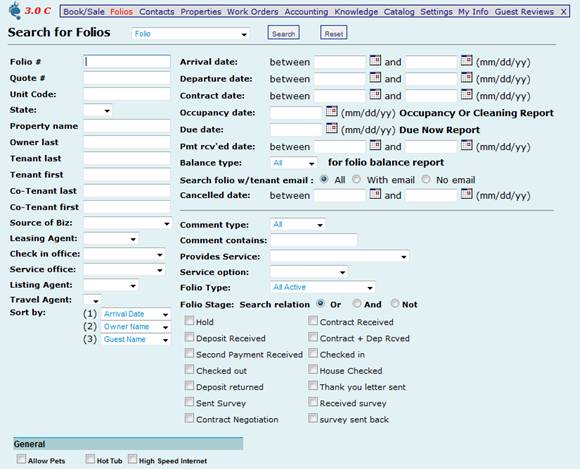Open Properties menu
This screenshot has height=469, width=580.
point(201,12)
